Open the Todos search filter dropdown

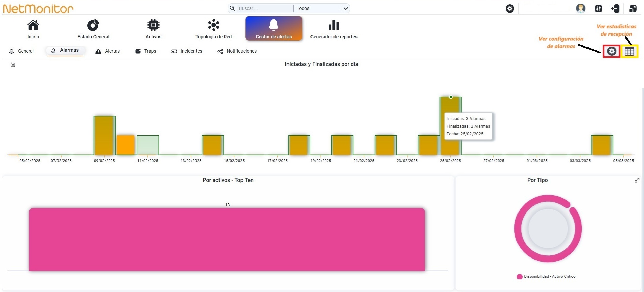(322, 8)
